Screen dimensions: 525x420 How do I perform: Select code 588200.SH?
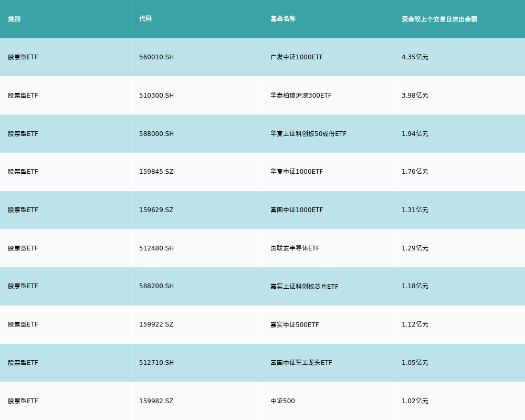(x=156, y=286)
